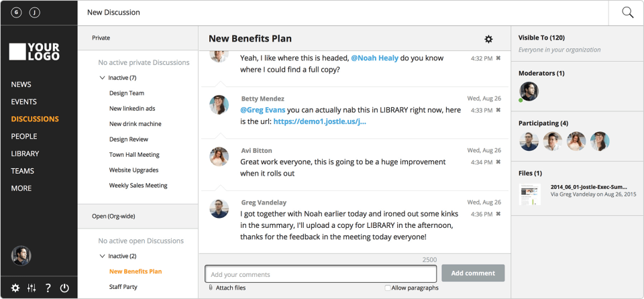Open discussion settings gear icon
Viewport: 644px width, 299px height.
[488, 40]
